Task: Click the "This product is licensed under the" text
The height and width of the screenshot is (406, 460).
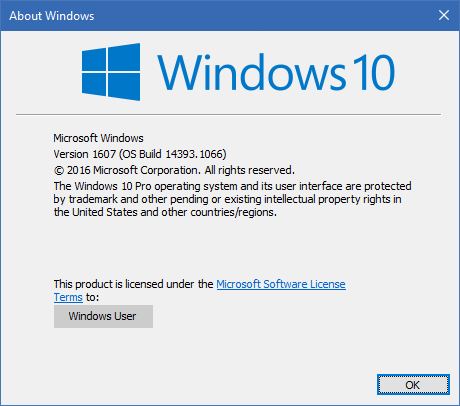Action: tap(133, 284)
